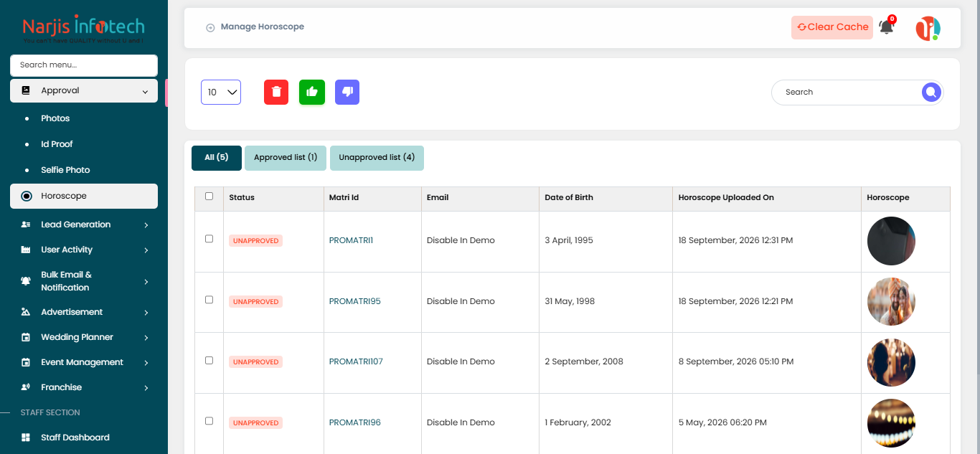Check the row checkbox for PROMATRI1
Screen dimensions: 980x454
click(x=209, y=239)
